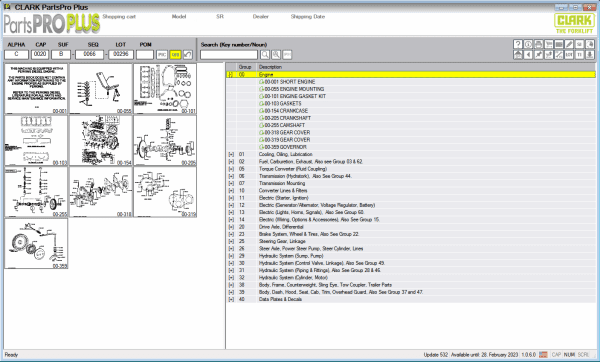Open the SR menu
Image resolution: width=600 pixels, height=362 pixels.
(220, 16)
